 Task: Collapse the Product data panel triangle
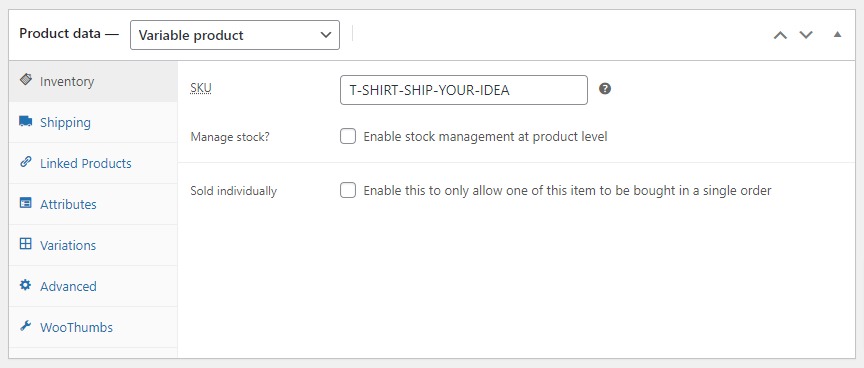[x=838, y=35]
